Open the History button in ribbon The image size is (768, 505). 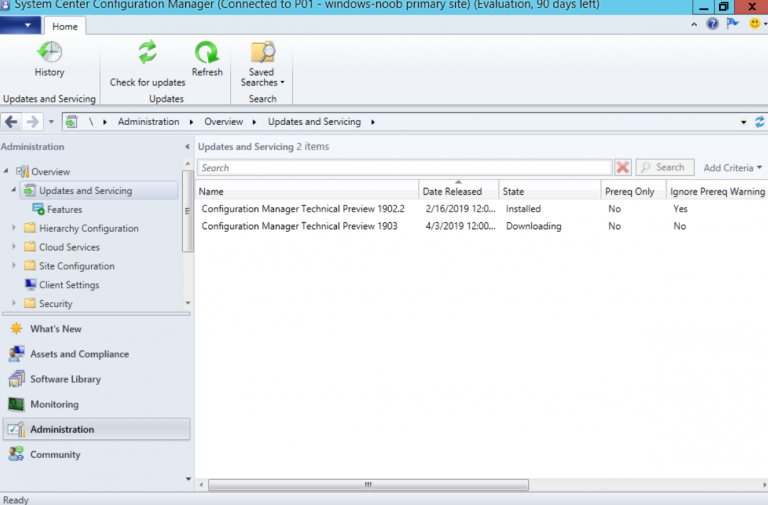coord(49,59)
